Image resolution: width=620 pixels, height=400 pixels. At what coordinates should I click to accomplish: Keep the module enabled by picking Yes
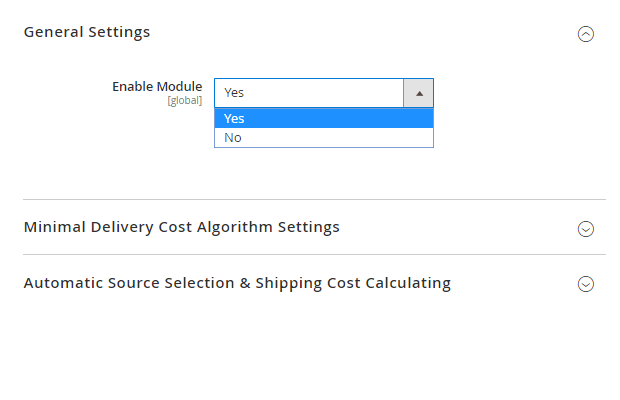(235, 118)
